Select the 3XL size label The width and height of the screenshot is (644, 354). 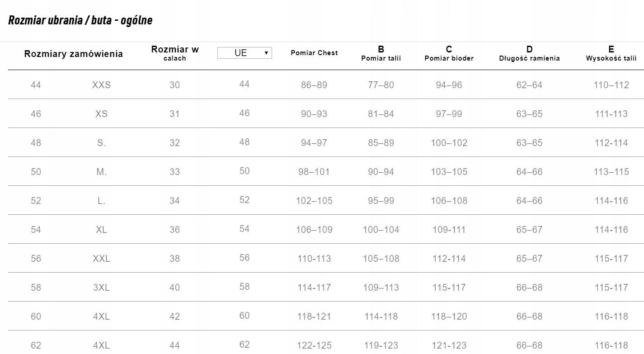click(101, 287)
